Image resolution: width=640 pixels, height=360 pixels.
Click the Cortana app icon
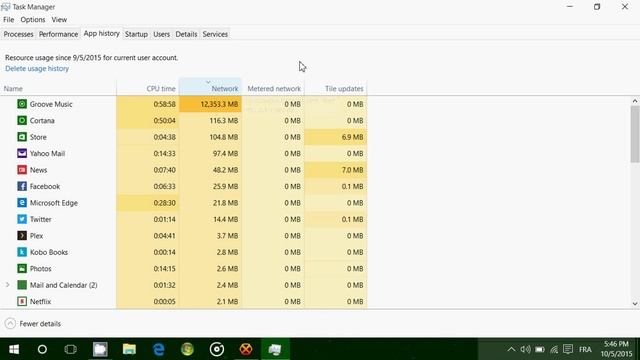point(22,120)
